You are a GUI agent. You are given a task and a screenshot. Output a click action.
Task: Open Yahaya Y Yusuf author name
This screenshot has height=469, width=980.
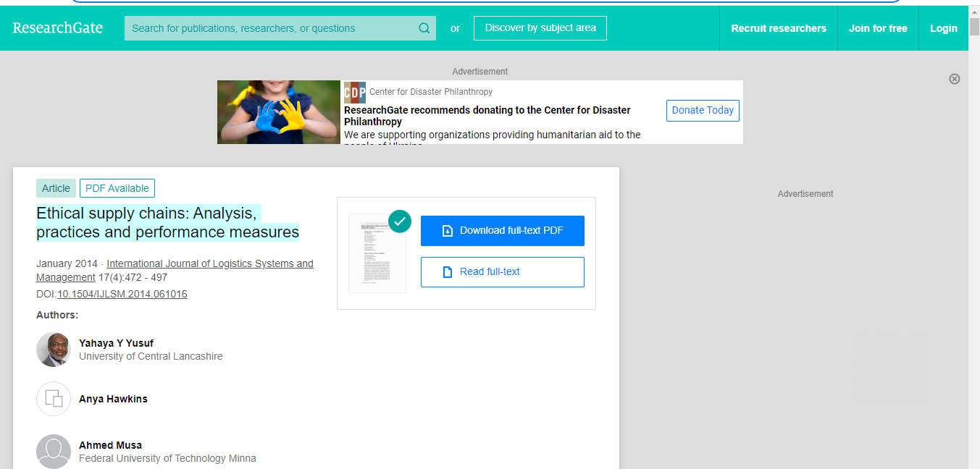point(116,343)
